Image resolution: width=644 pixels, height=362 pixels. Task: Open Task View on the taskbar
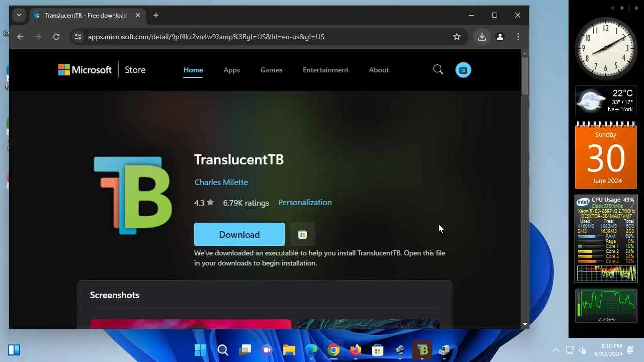pos(245,350)
